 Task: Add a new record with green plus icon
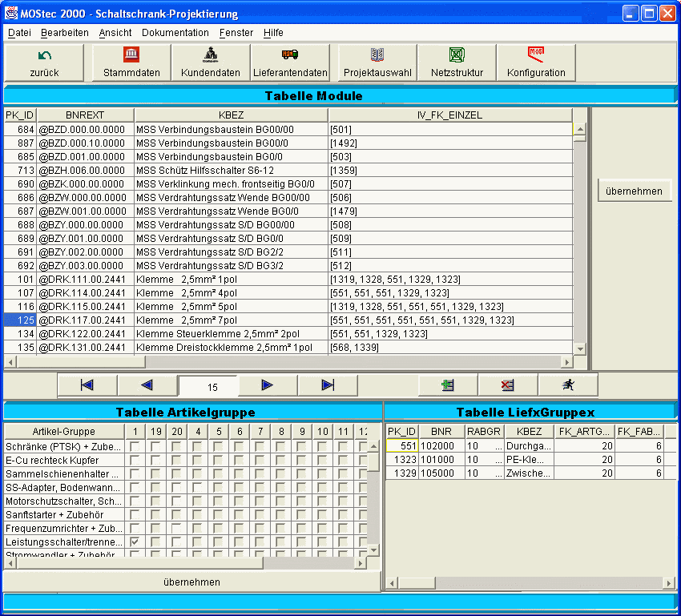(x=448, y=385)
